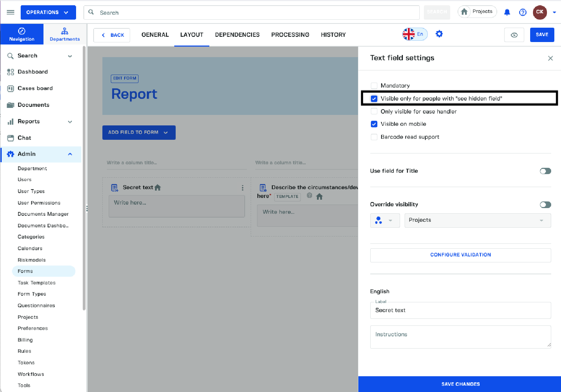Open the help question mark icon
561x392 pixels.
pos(522,12)
